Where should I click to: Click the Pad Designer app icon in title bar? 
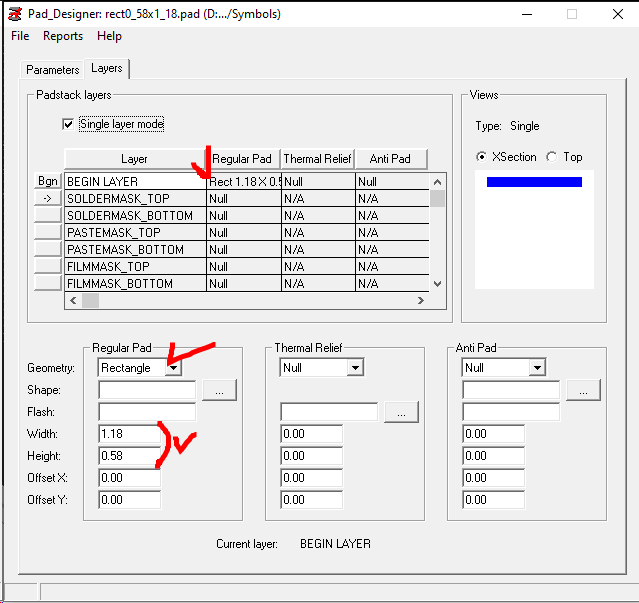[x=15, y=14]
